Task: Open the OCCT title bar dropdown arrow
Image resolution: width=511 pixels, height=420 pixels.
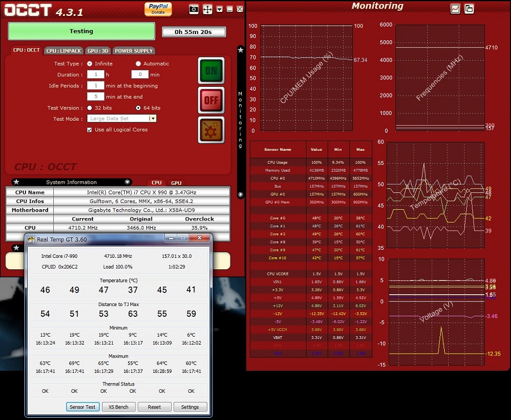Action: pos(220,9)
